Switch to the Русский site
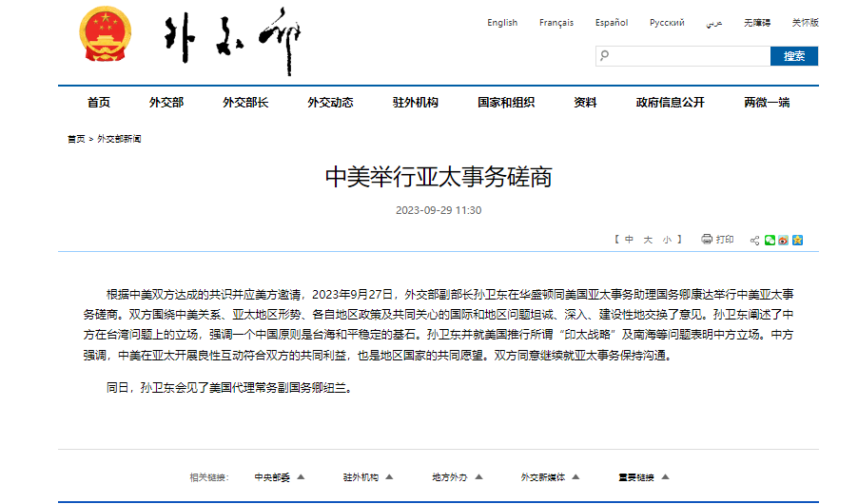858x504 pixels. click(x=667, y=23)
